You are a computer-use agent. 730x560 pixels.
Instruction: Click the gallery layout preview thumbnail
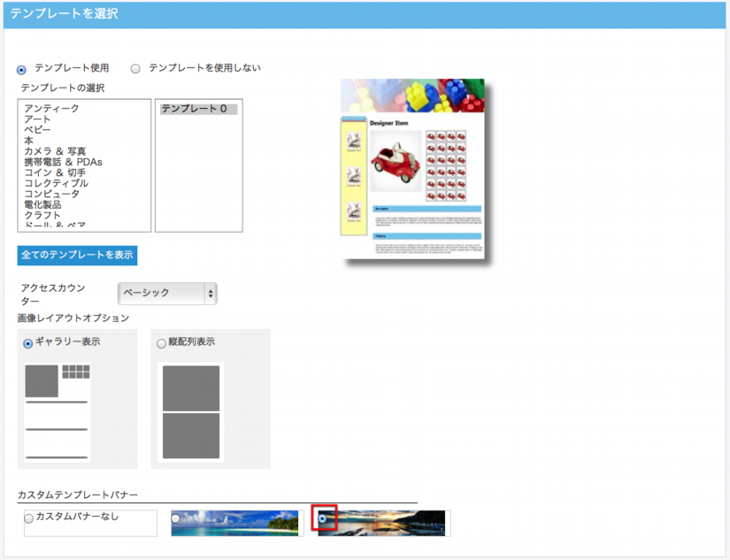click(x=58, y=411)
